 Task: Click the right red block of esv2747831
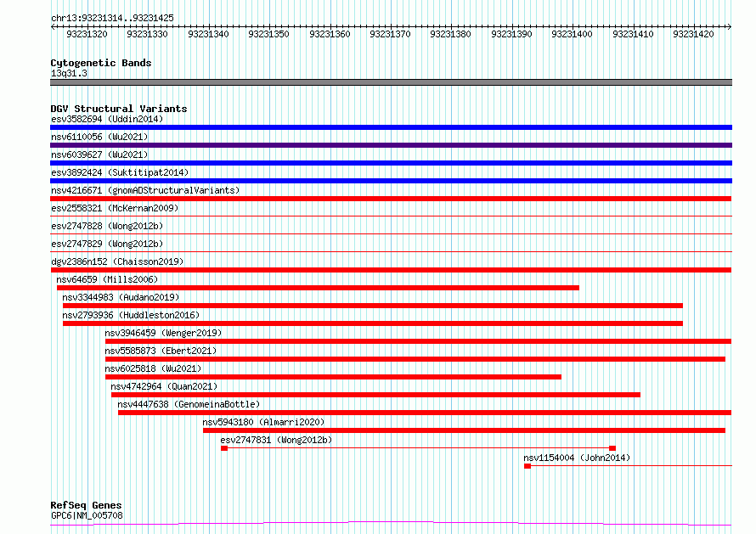tap(612, 448)
